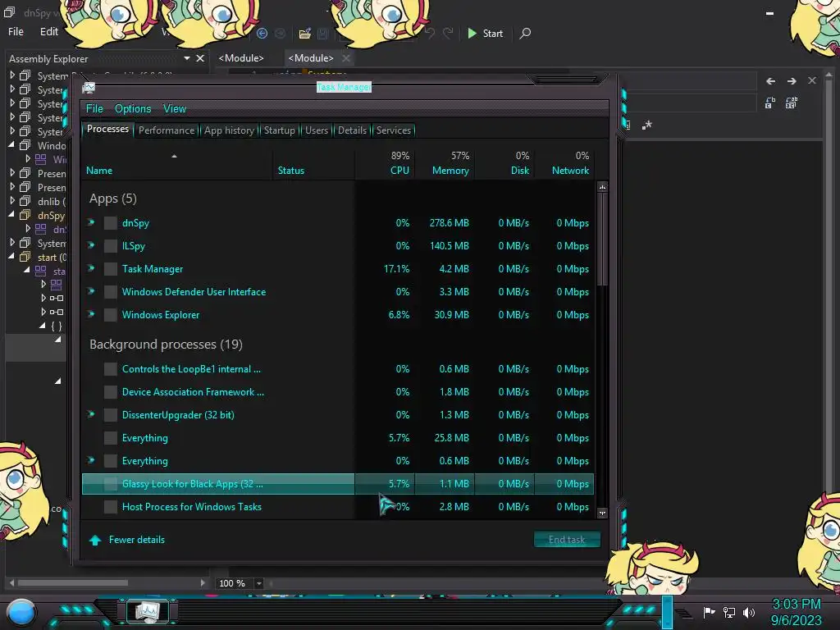This screenshot has width=840, height=630.
Task: Click the square icon beside Windows Explorer process
Action: click(x=111, y=314)
